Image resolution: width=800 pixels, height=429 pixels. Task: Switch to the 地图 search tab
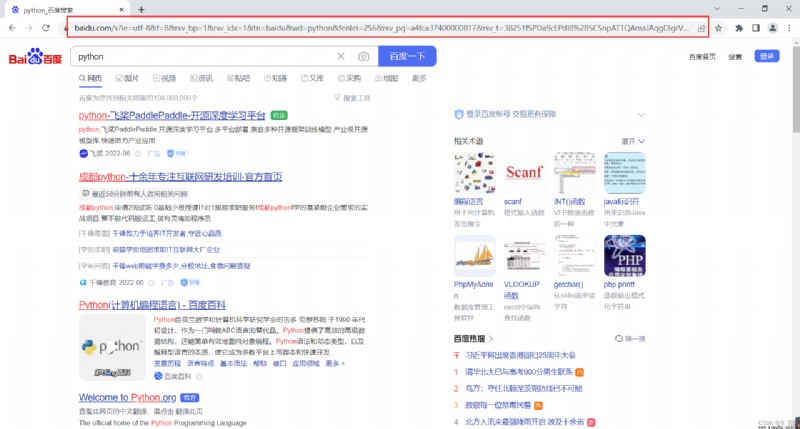386,79
